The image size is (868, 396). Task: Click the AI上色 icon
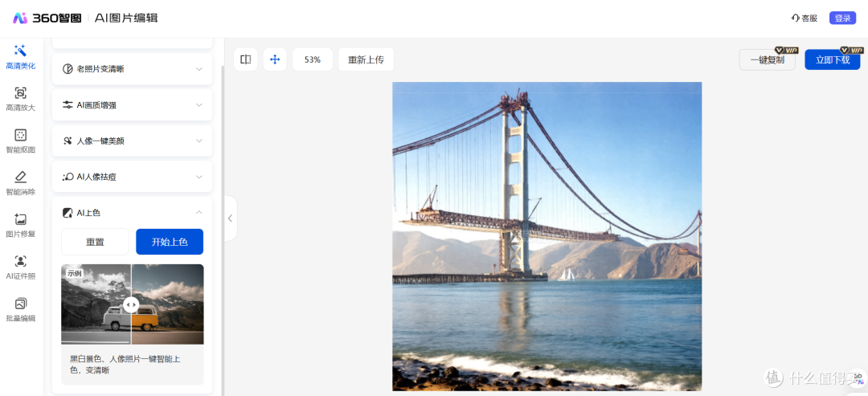click(x=68, y=213)
